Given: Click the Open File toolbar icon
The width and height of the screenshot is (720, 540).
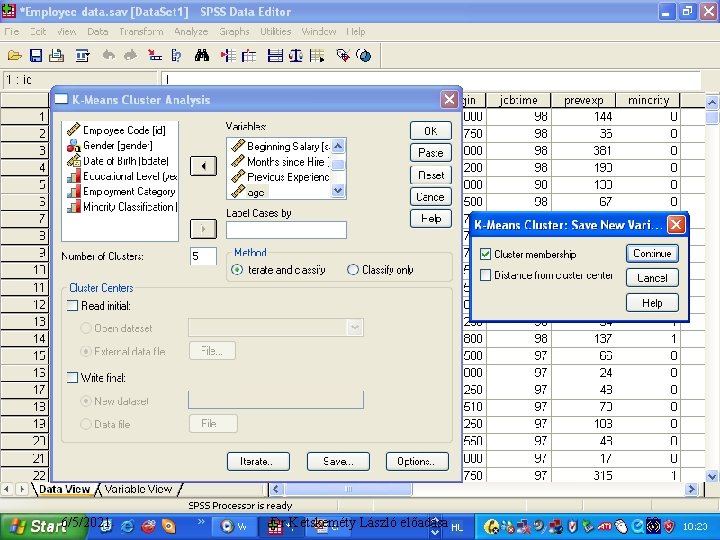Looking at the screenshot, I should coord(15,56).
